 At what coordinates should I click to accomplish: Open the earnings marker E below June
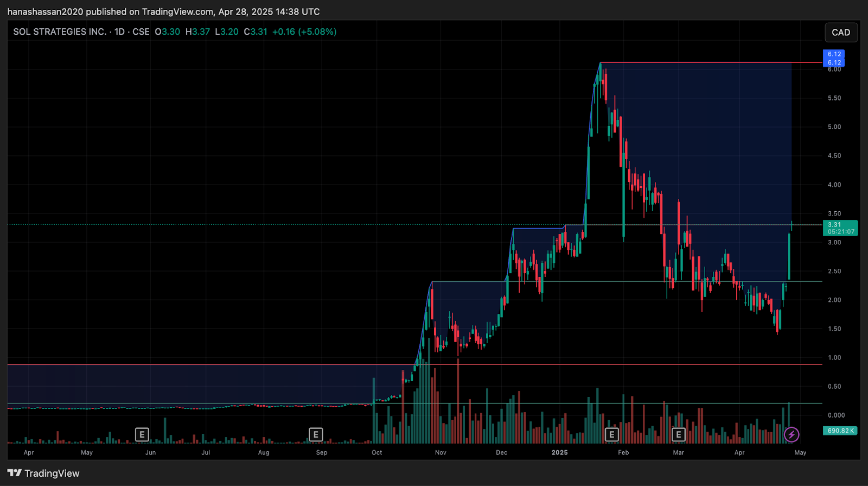pyautogui.click(x=142, y=434)
